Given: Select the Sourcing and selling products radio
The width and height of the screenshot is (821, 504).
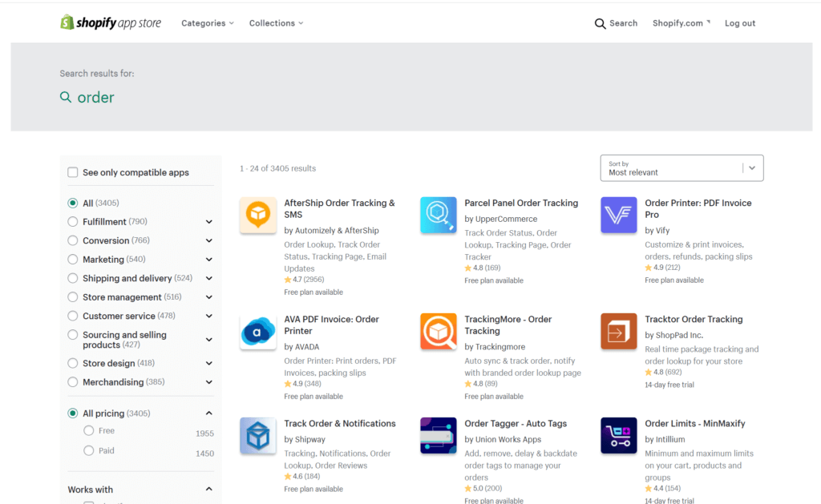Looking at the screenshot, I should coord(73,335).
